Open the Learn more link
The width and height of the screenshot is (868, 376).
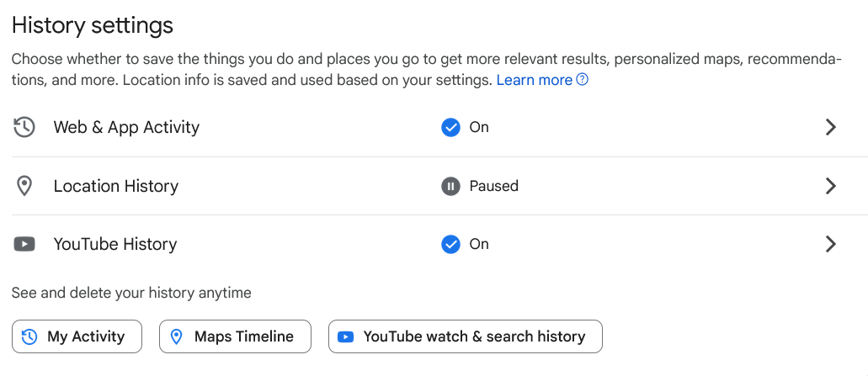coord(534,81)
